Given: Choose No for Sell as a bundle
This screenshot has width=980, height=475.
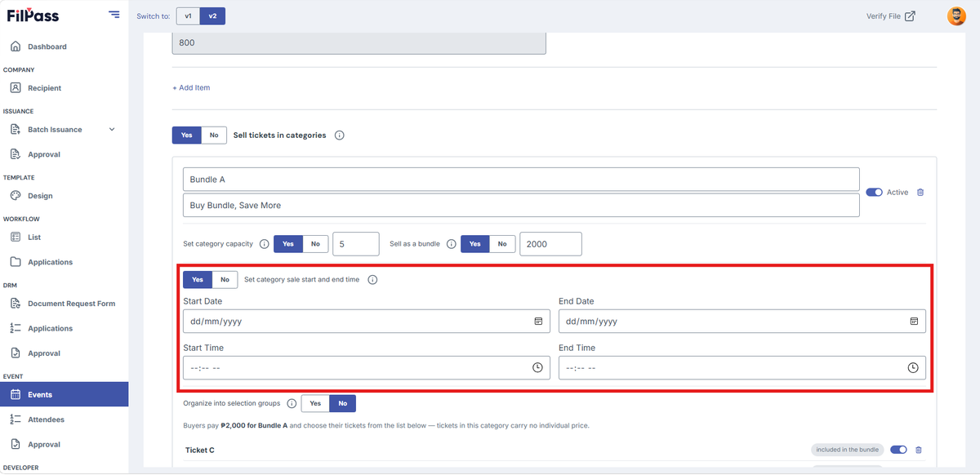Looking at the screenshot, I should (x=502, y=244).
